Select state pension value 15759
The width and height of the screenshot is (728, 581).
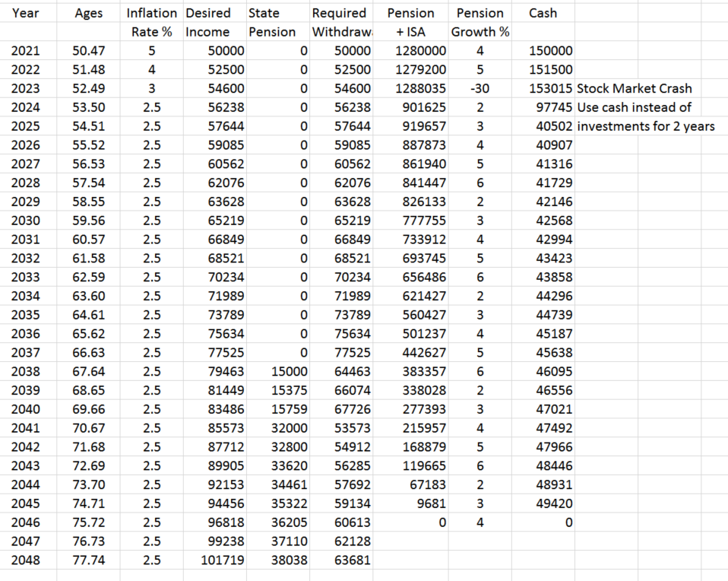coord(277,409)
